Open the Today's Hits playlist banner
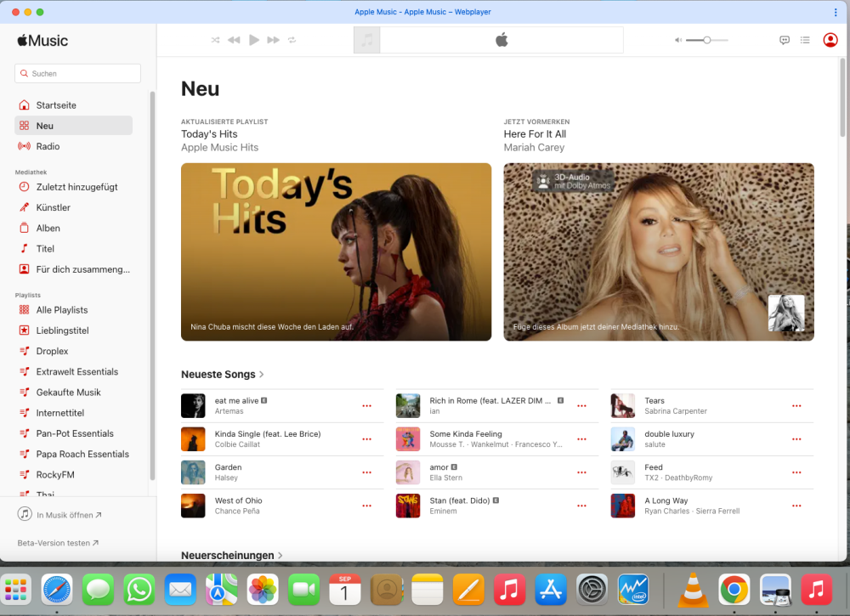Image resolution: width=850 pixels, height=616 pixels. click(x=336, y=252)
